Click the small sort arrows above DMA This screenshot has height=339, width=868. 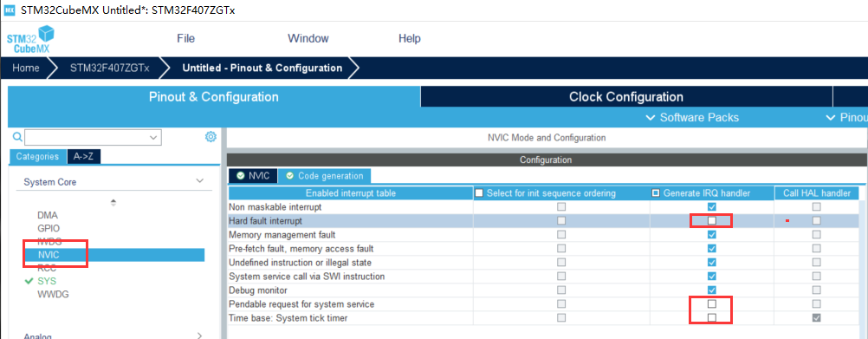113,203
